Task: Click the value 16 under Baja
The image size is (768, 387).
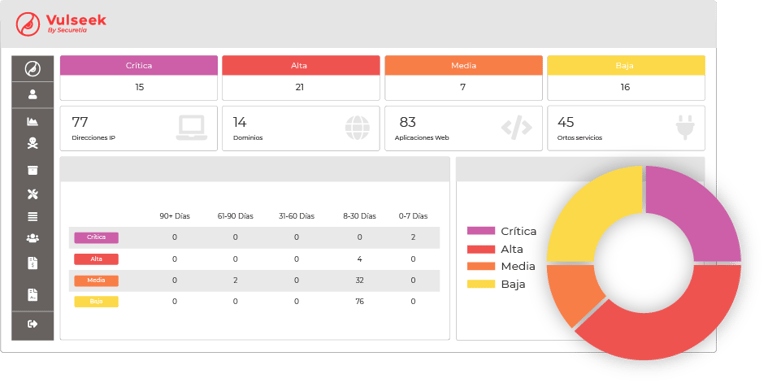Action: pyautogui.click(x=625, y=87)
